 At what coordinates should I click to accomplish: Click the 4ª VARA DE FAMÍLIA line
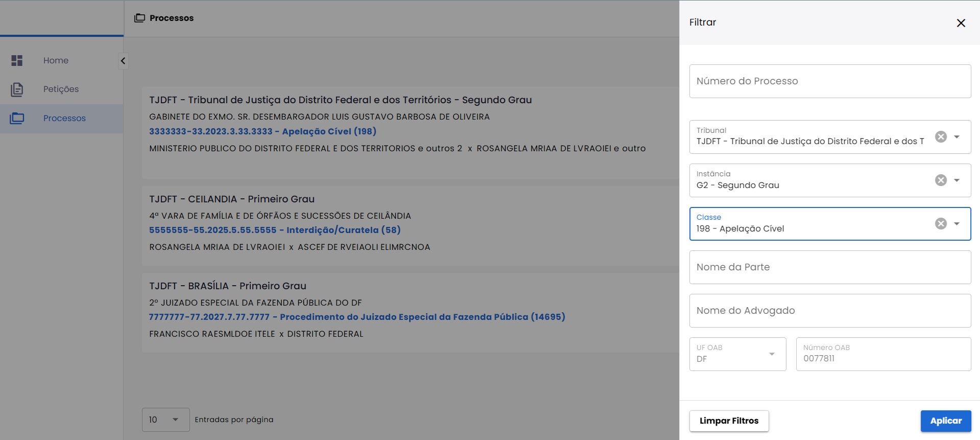[x=280, y=216]
